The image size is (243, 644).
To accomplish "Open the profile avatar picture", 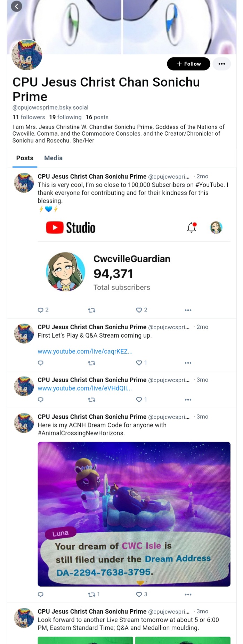I will pos(27,55).
